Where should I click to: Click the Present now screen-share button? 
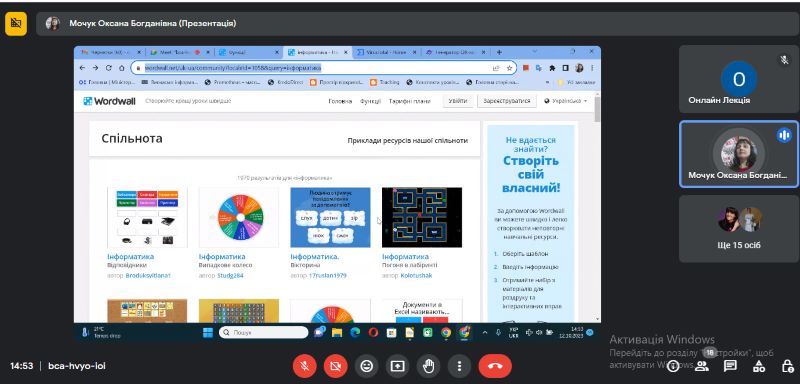[x=397, y=366]
